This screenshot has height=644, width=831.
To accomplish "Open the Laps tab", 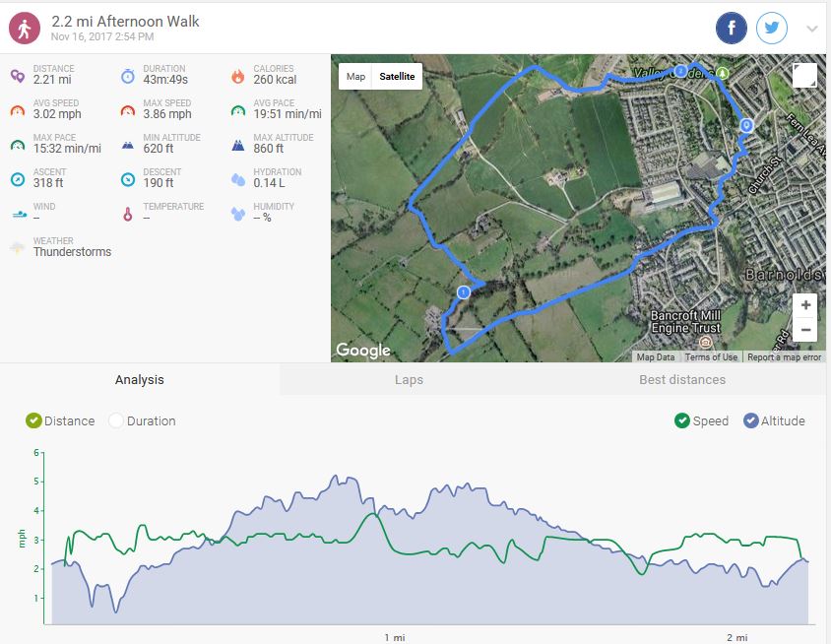I will (x=409, y=380).
